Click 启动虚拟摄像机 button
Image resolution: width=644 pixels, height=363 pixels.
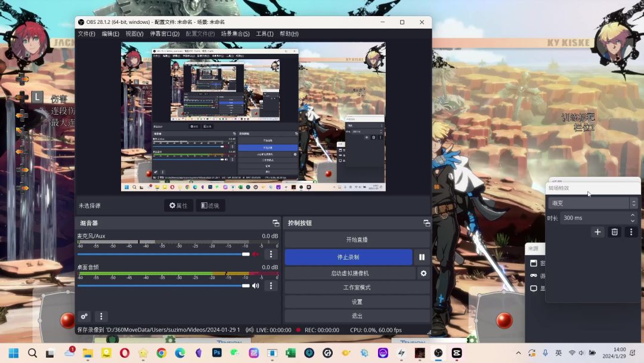point(350,273)
